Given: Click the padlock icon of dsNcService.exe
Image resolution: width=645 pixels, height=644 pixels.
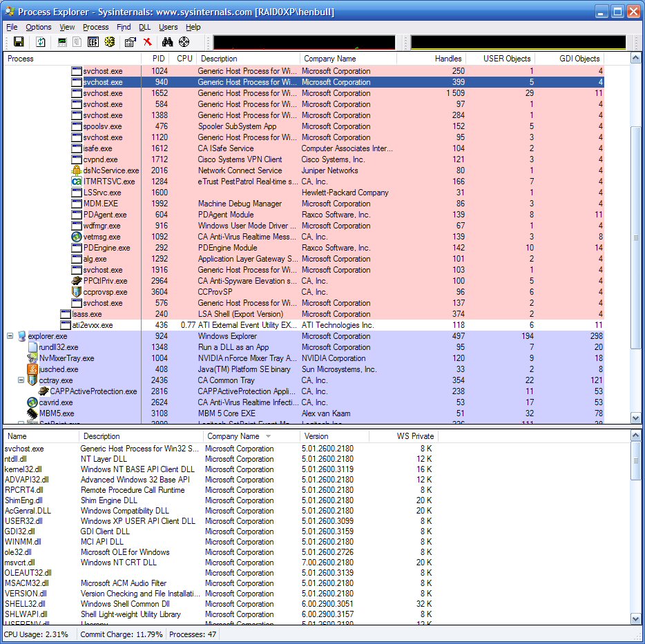Looking at the screenshot, I should coord(77,170).
